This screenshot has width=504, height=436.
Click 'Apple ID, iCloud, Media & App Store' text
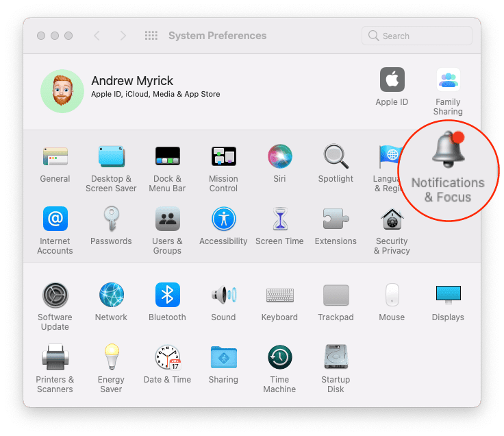[155, 95]
